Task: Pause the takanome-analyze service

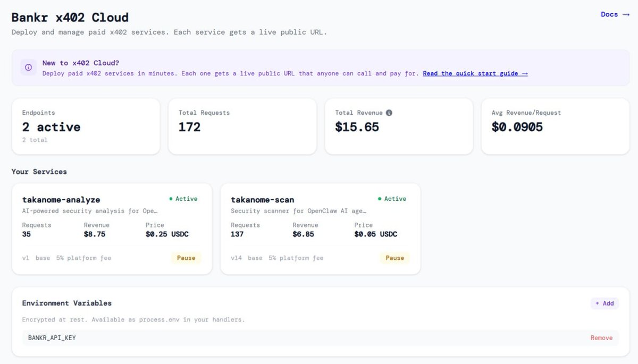Action: point(186,258)
